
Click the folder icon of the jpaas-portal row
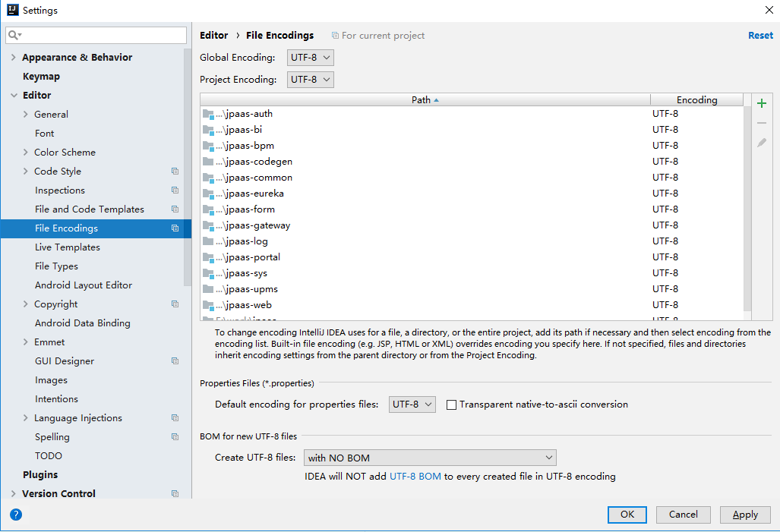(208, 257)
